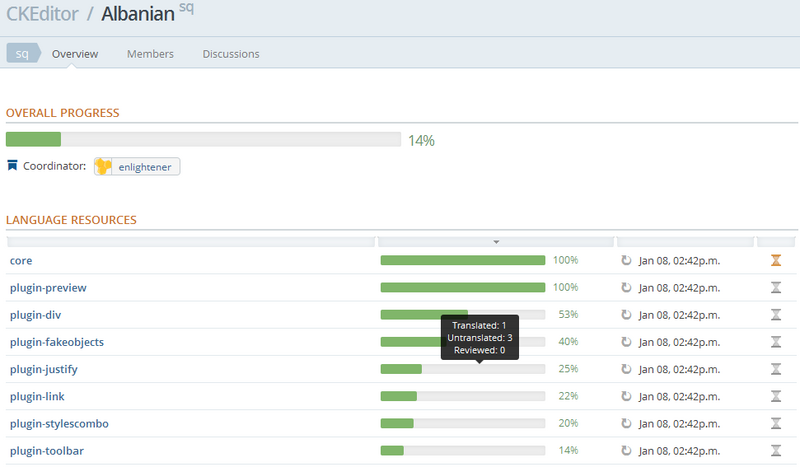Screen dimensions: 800x467
Task: Click the refresh icon in plugin-stylescombo row
Action: pos(626,423)
